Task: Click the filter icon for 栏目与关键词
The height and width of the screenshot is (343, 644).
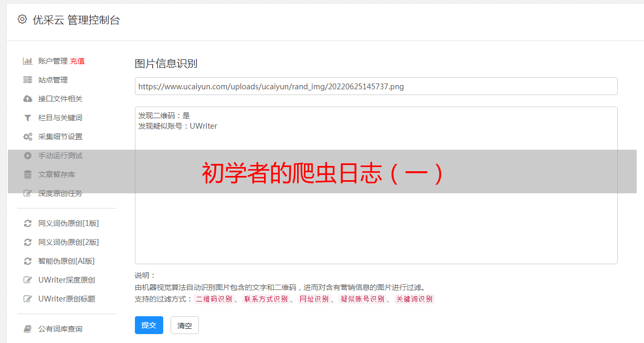Action: [28, 118]
